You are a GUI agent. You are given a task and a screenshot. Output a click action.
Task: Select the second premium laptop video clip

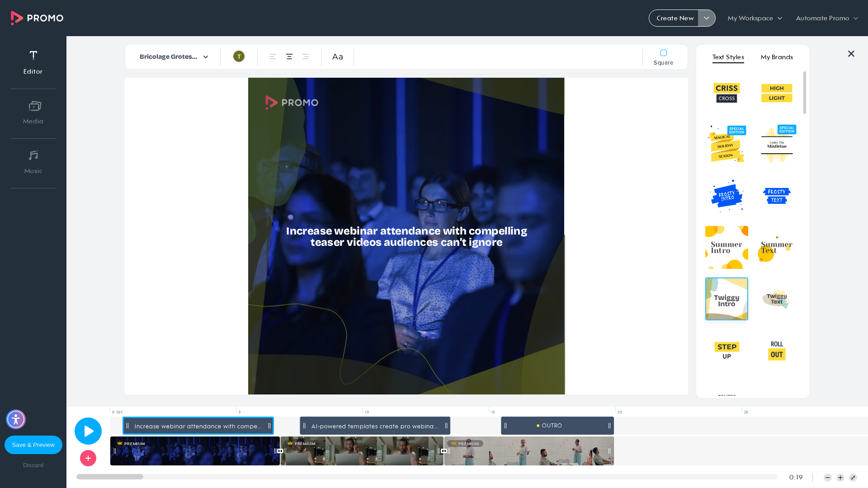362,451
